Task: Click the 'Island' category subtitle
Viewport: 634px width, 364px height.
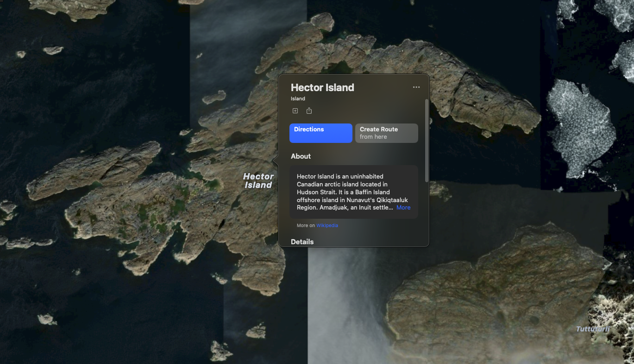Action: [298, 99]
